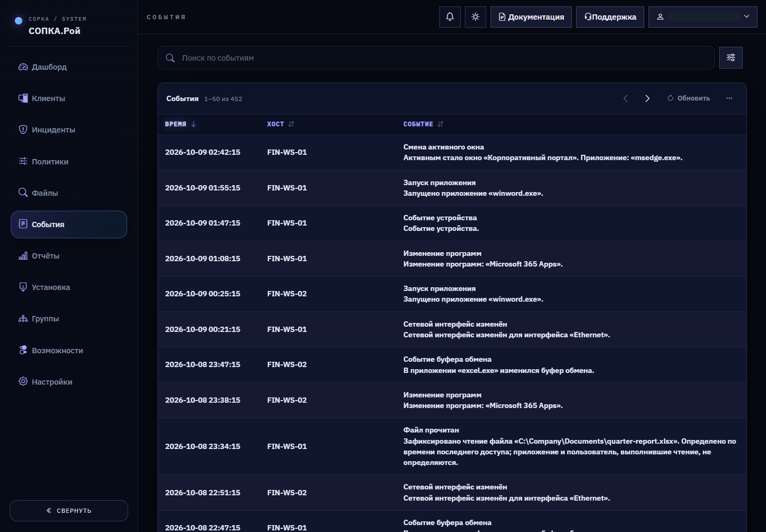
Task: Click the События sidebar icon
Action: point(23,224)
